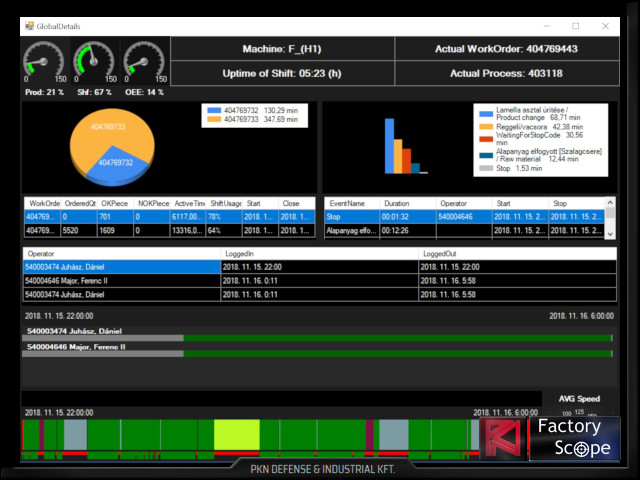Image resolution: width=640 pixels, height=480 pixels.
Task: Select the orange 404769733 pie slice
Action: pyautogui.click(x=107, y=131)
